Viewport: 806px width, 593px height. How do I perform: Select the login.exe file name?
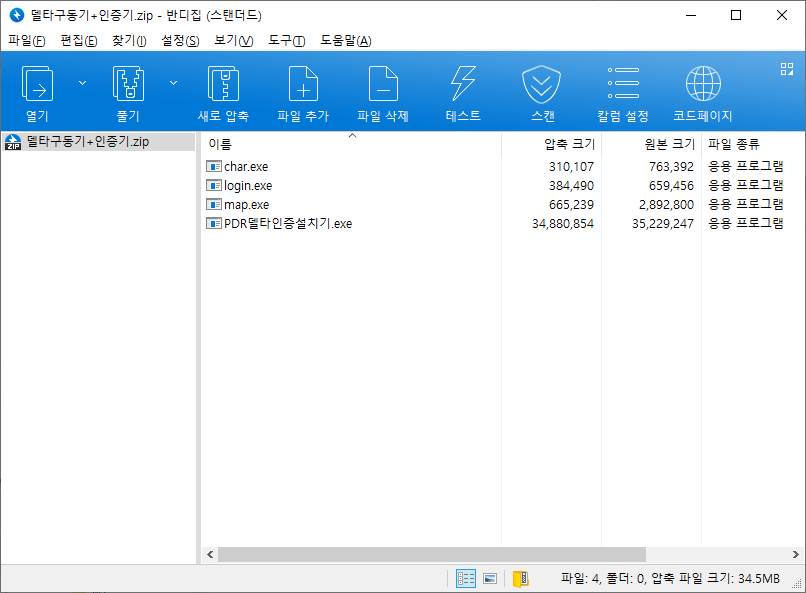pos(248,186)
